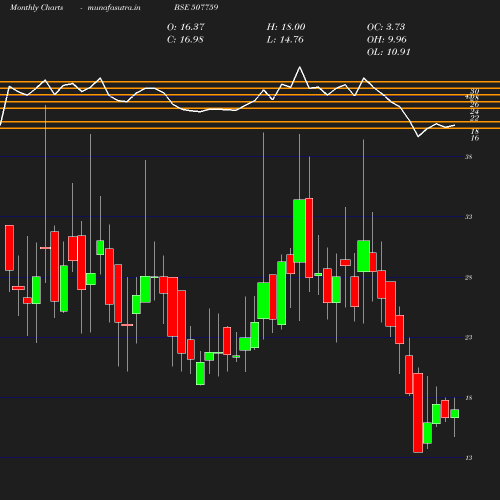Click indicator axis label '26'
Viewport: 500px width, 500px height.
475,105
